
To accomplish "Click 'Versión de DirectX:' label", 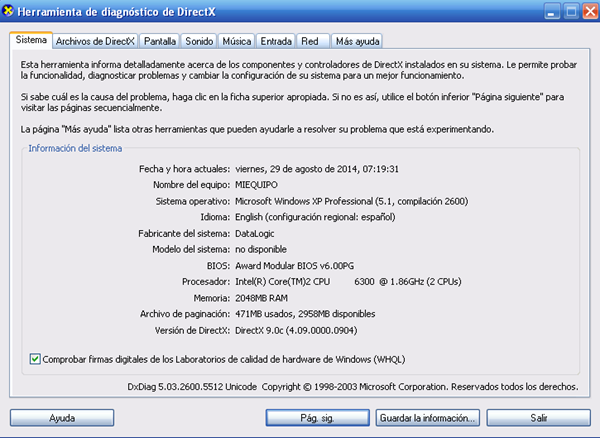I will (192, 330).
